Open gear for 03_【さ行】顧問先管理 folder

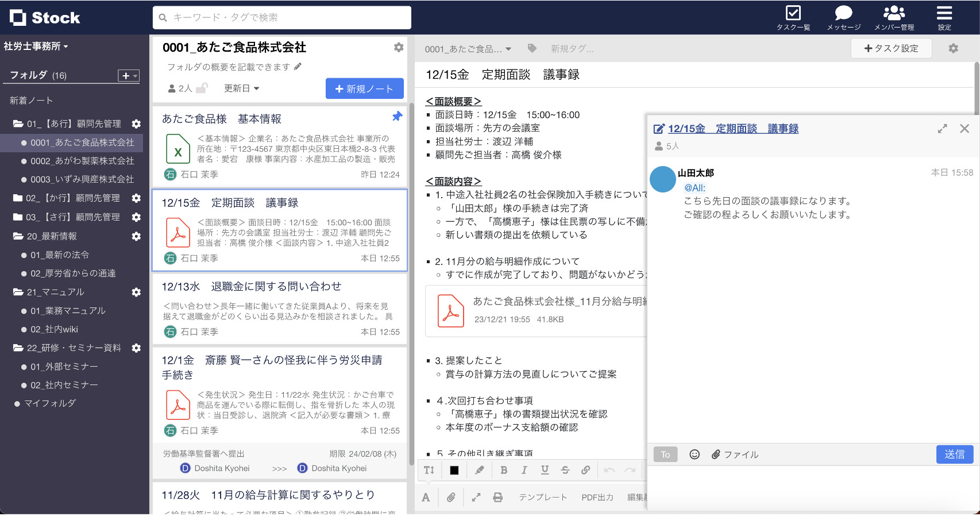[136, 217]
